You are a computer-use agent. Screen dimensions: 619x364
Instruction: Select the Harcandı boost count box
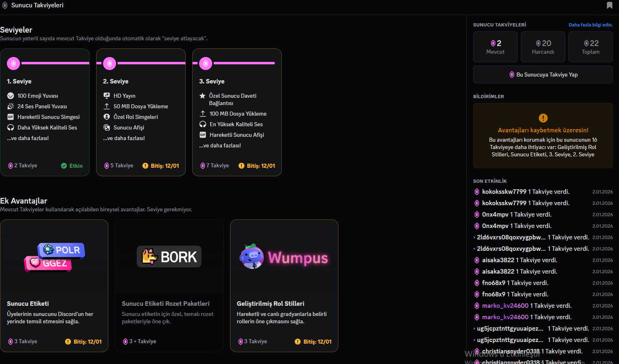tap(543, 47)
